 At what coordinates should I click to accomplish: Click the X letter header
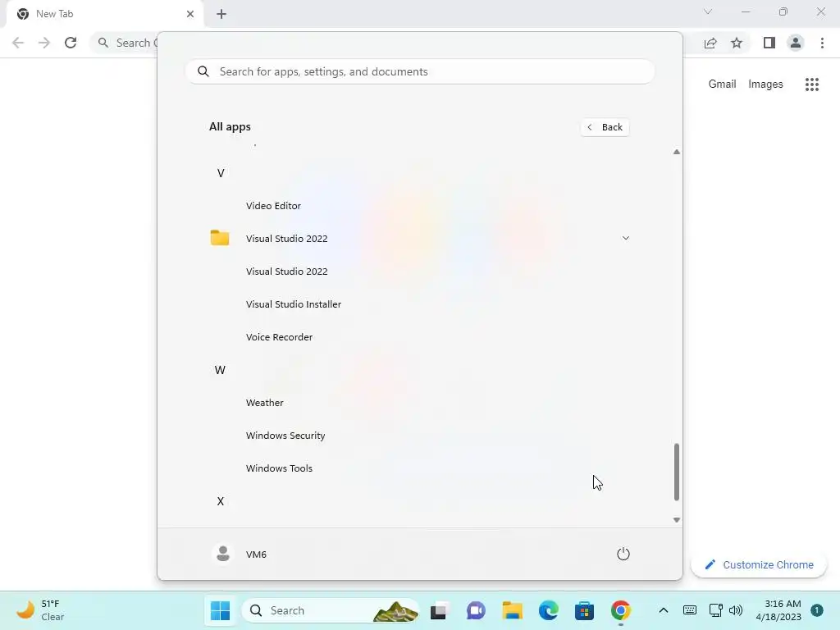click(x=220, y=501)
